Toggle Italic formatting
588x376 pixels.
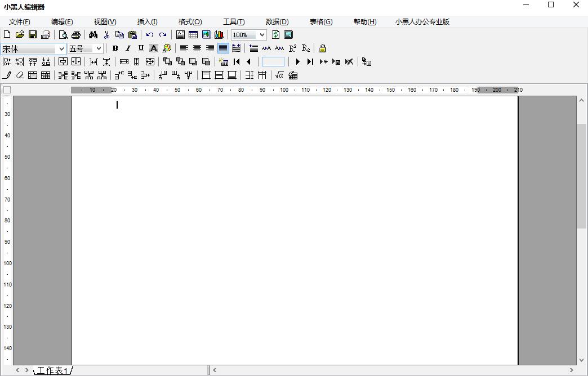coord(128,48)
